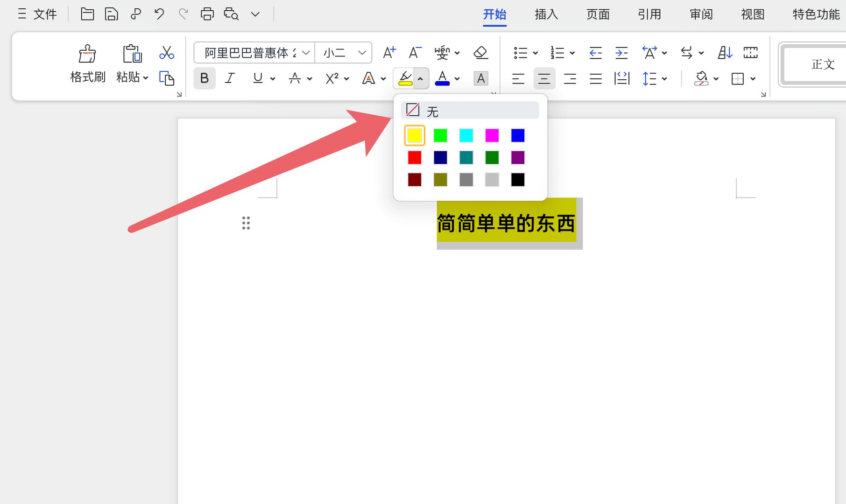
Task: Pick the red highlight color swatch
Action: (x=414, y=158)
